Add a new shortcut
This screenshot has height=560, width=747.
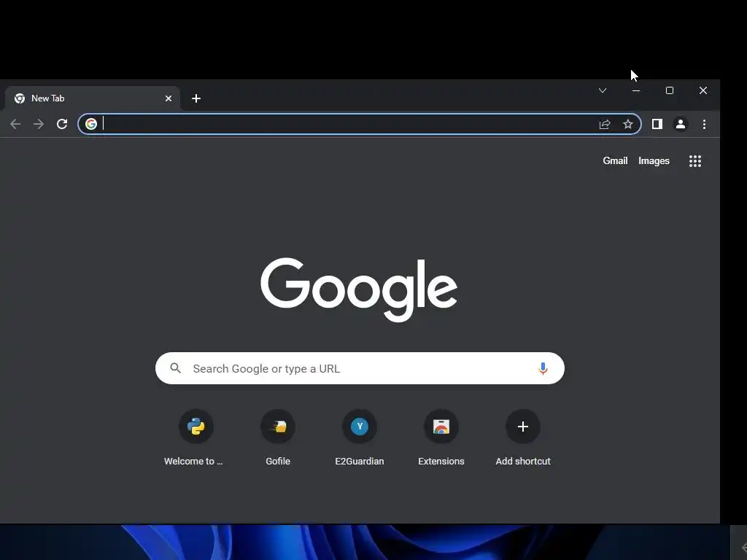[523, 438]
